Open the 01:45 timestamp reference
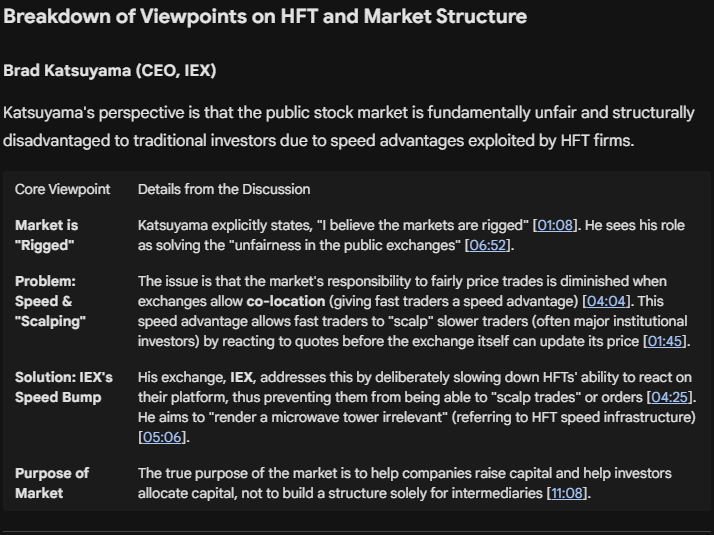Viewport: 714px width, 535px height. 667,341
